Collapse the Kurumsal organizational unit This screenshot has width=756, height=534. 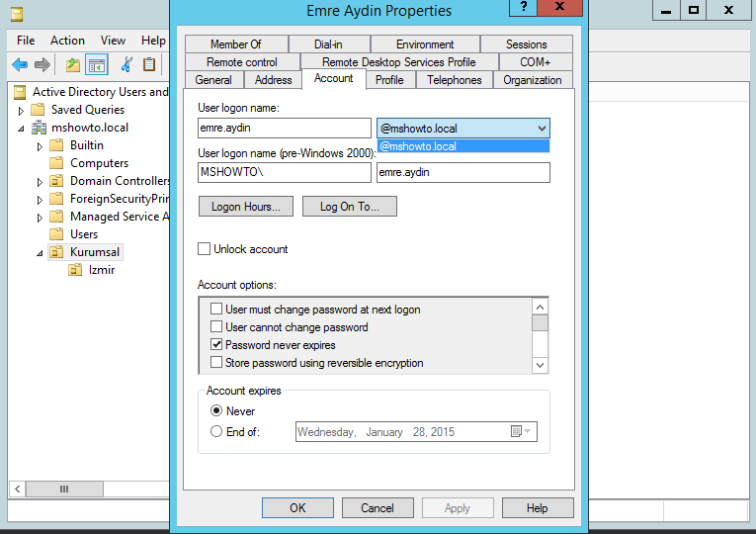pos(40,252)
